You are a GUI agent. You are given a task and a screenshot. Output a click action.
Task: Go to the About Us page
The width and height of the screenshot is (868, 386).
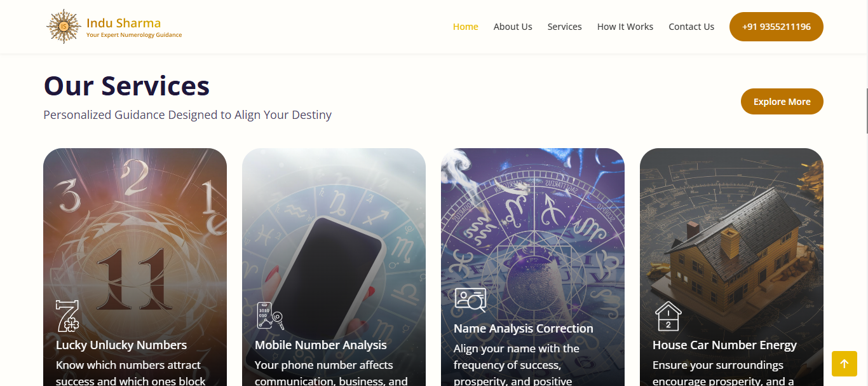coord(513,27)
